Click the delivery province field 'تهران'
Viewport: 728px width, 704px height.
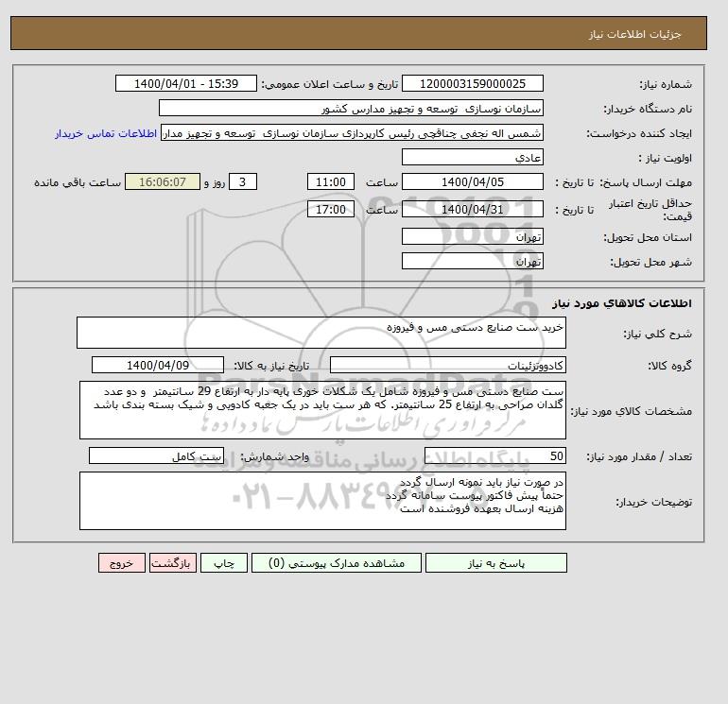(472, 236)
